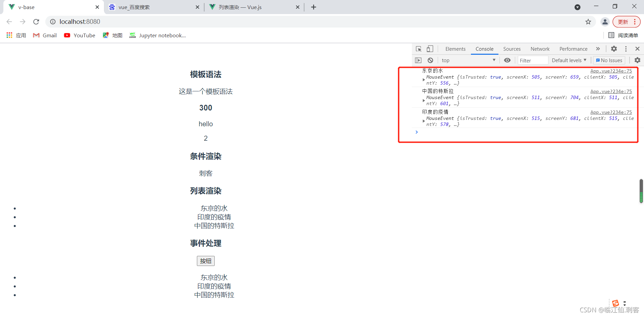Toggle the device toolbar in DevTools
The height and width of the screenshot is (316, 644).
coord(430,49)
